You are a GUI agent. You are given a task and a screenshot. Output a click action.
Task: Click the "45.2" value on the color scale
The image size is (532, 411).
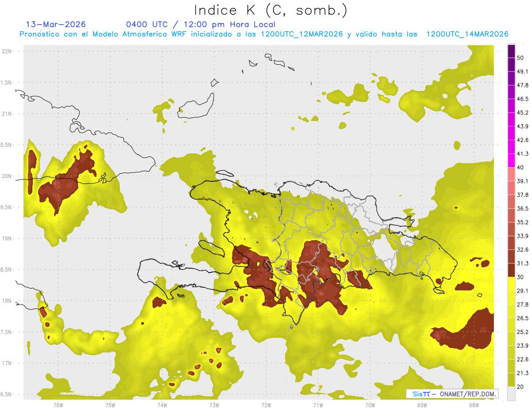pyautogui.click(x=523, y=113)
